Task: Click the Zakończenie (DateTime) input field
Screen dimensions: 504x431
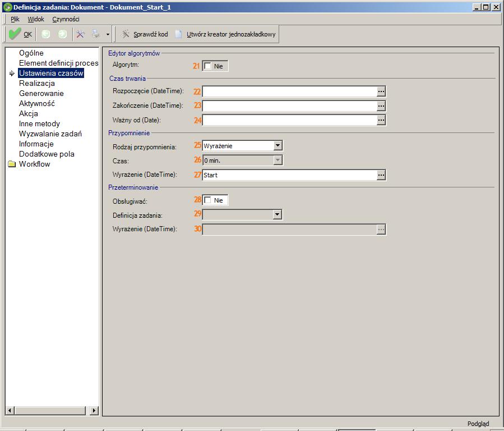Action: [290, 106]
